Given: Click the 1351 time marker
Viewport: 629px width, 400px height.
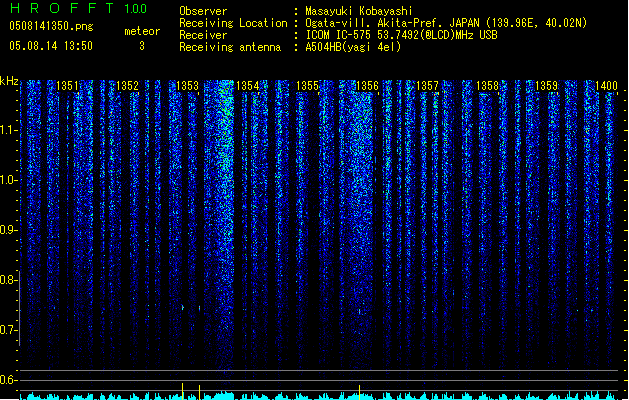Looking at the screenshot, I should (67, 86).
